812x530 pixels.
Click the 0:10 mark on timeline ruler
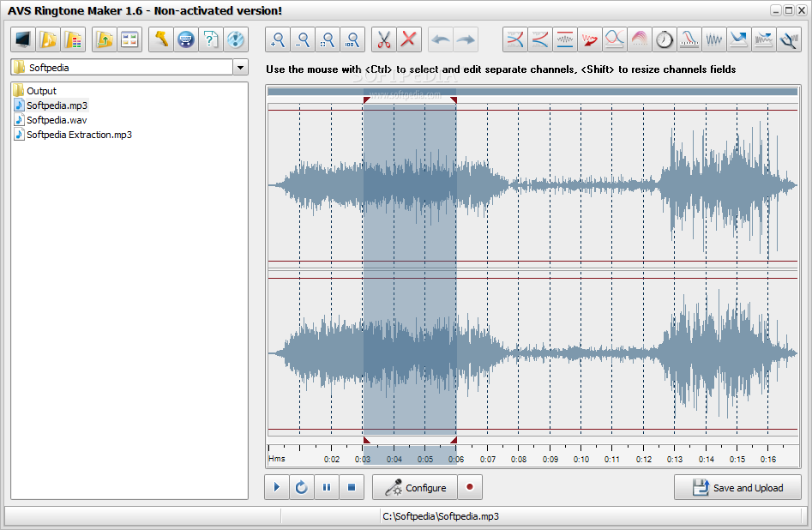click(581, 459)
